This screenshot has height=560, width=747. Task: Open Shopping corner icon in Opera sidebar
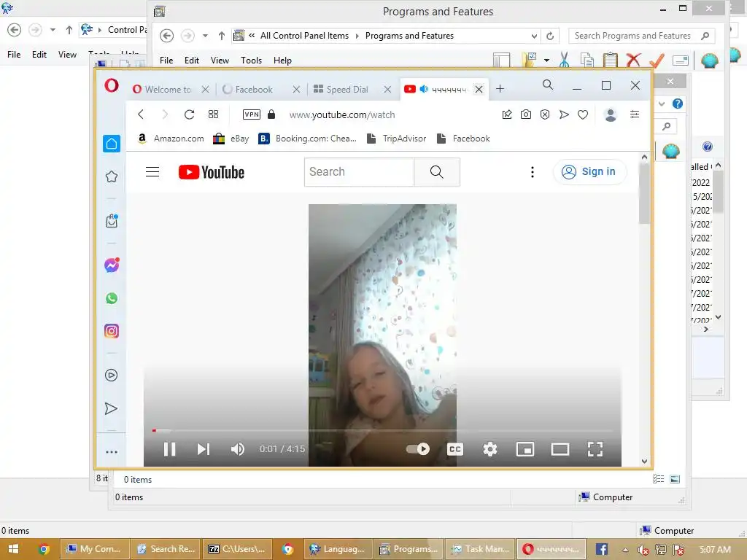[112, 221]
